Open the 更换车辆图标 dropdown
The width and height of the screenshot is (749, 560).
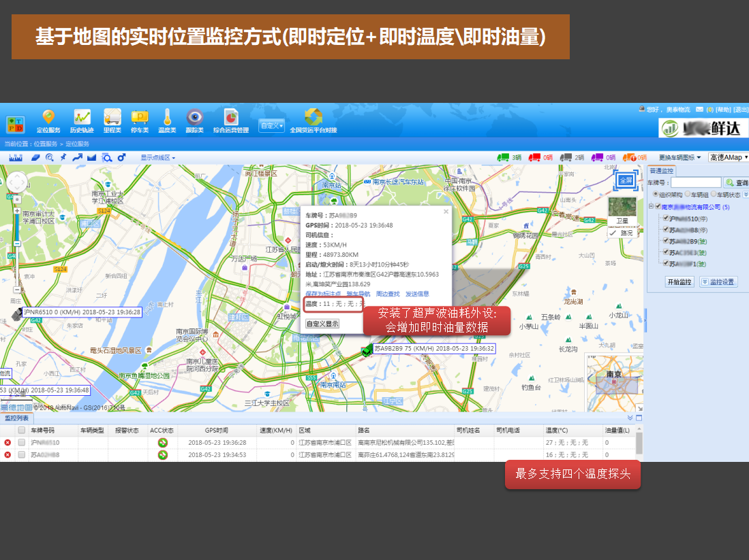coord(679,157)
